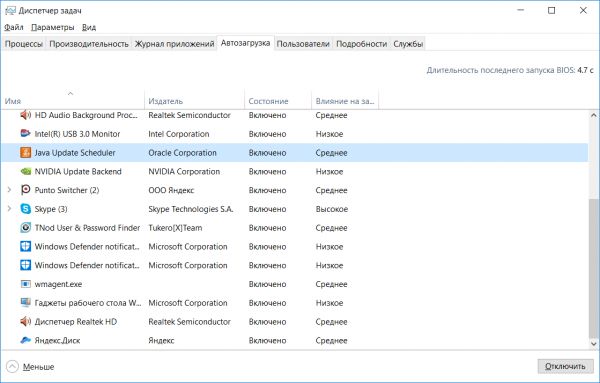Maximize the Task Manager window
The height and width of the screenshot is (383, 600).
click(551, 10)
